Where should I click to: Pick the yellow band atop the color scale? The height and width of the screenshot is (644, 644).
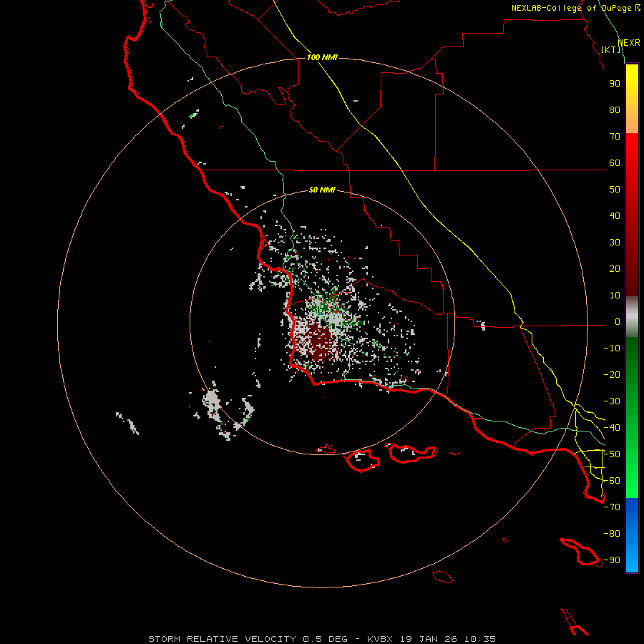click(632, 99)
